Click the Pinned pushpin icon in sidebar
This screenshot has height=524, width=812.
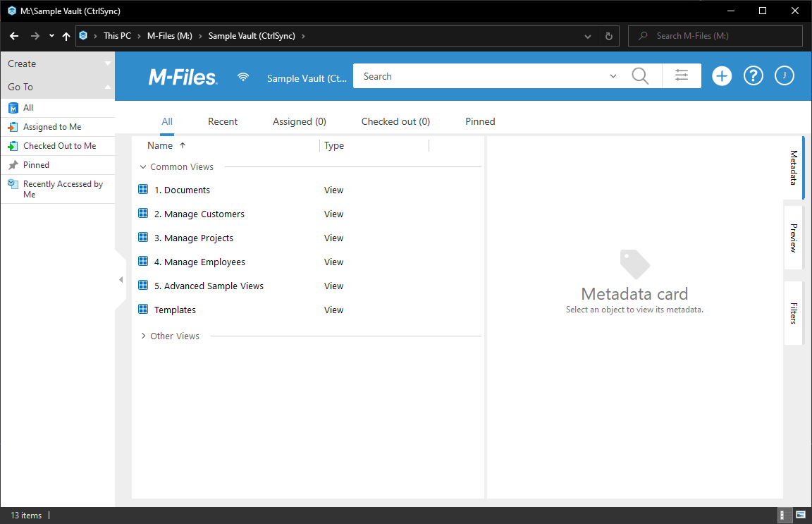pos(13,165)
